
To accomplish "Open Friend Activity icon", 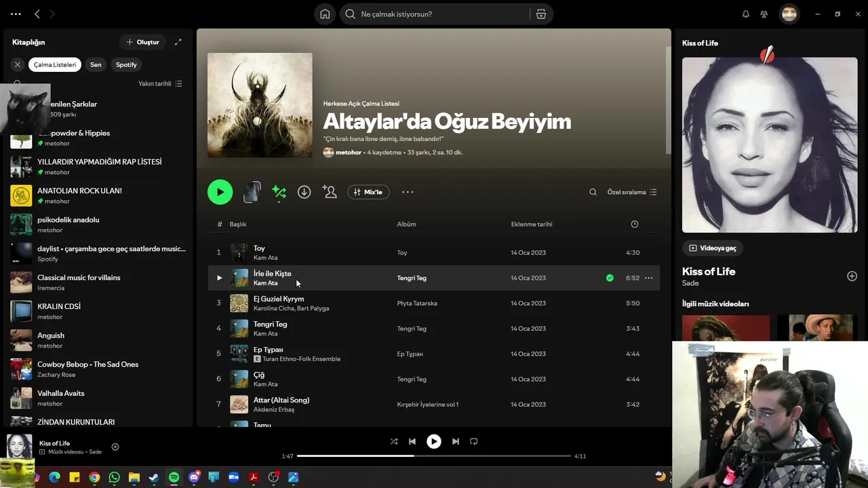I will (764, 14).
